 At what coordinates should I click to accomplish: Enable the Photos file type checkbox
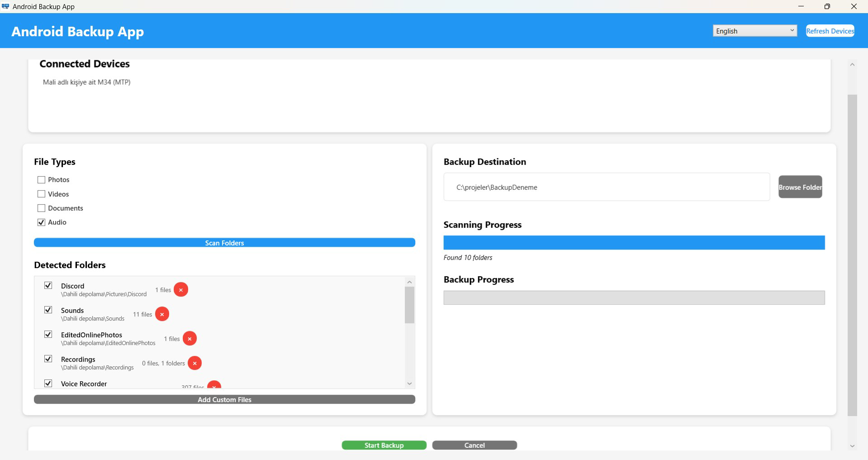coord(41,179)
